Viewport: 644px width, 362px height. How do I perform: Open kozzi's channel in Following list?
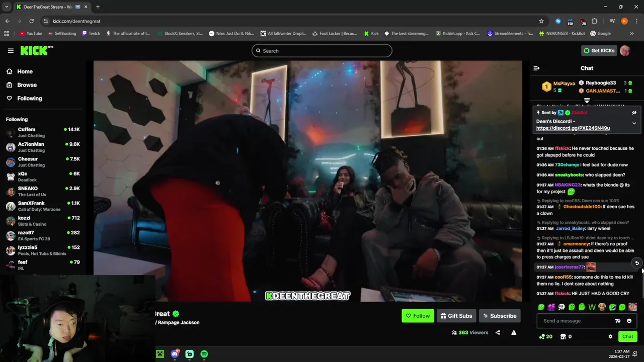click(x=43, y=221)
